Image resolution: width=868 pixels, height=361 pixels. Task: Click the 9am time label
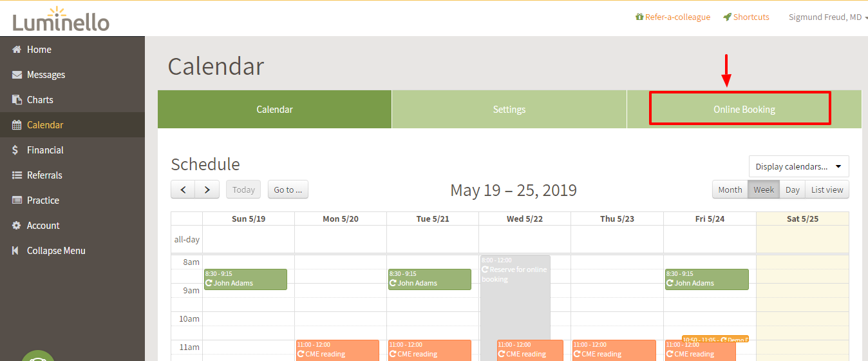191,290
